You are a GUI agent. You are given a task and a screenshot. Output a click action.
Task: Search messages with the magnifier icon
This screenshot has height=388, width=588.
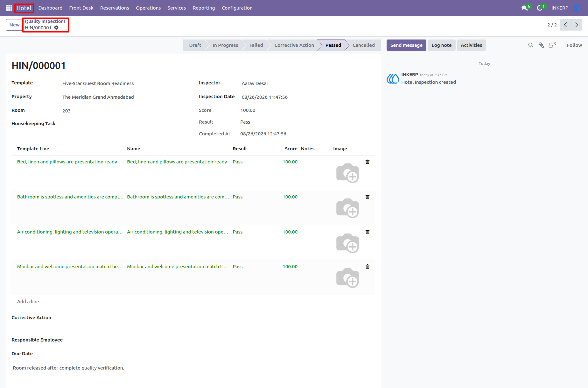click(531, 45)
